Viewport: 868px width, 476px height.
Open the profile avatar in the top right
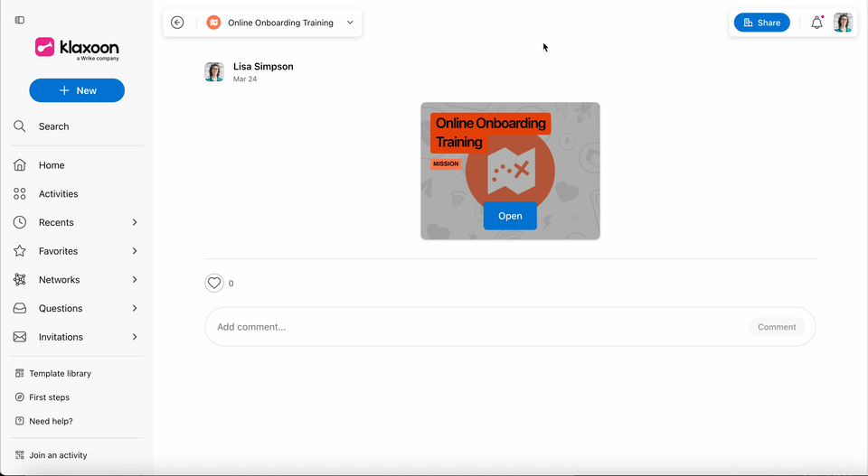point(843,23)
